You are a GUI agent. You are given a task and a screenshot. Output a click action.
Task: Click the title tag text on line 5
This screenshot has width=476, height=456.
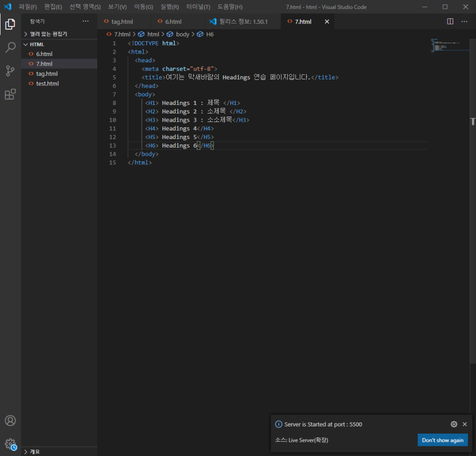click(240, 77)
